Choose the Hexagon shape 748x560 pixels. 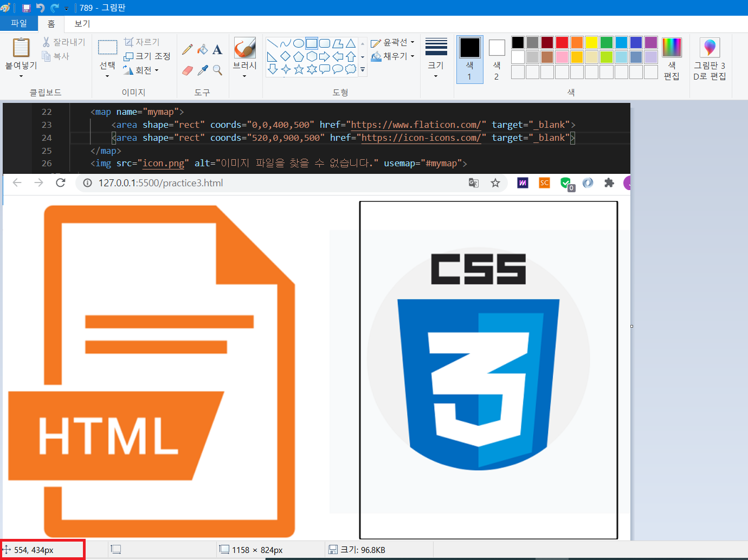[x=312, y=56]
